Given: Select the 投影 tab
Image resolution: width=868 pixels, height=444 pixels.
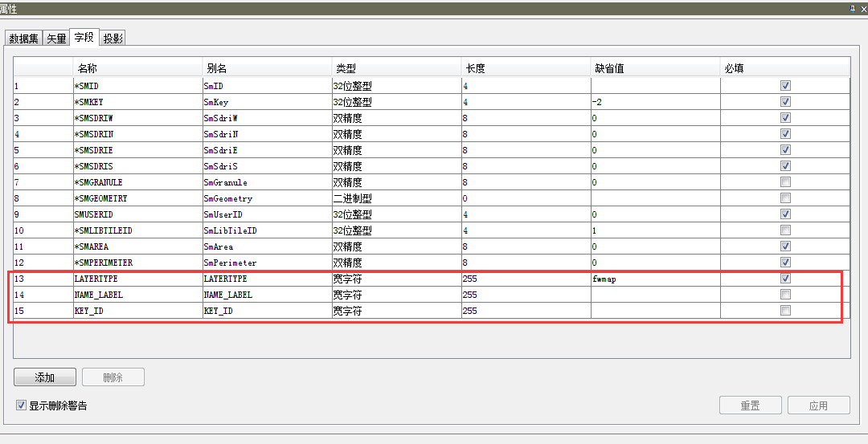Looking at the screenshot, I should (x=113, y=39).
